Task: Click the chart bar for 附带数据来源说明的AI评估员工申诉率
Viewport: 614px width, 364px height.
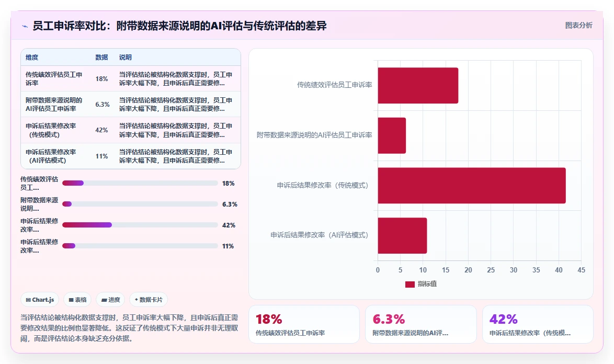Action: [x=392, y=135]
